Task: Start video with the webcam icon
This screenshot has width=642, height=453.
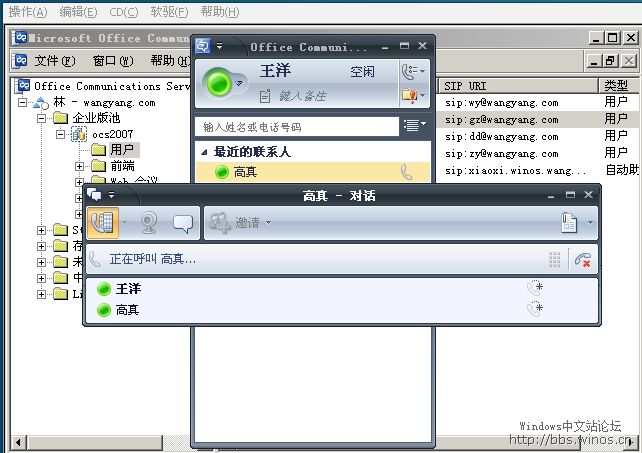Action: (x=149, y=223)
